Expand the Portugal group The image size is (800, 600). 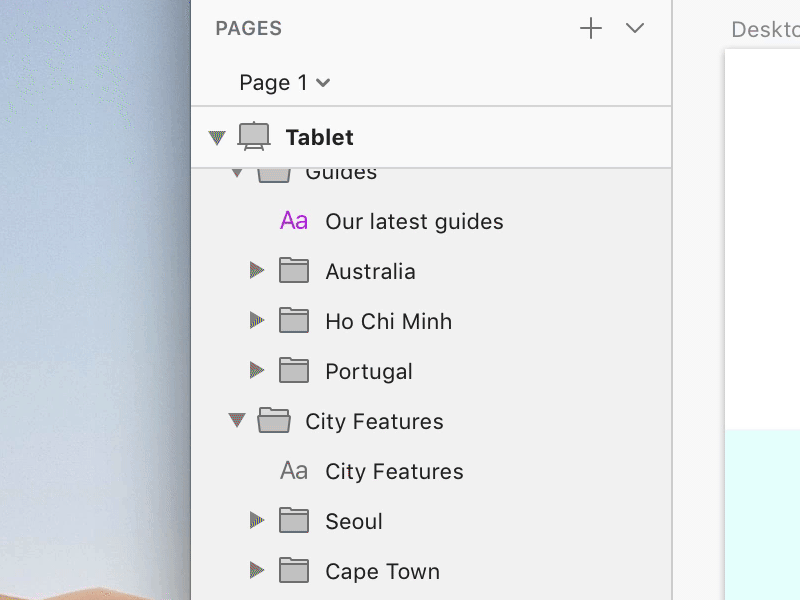point(257,371)
